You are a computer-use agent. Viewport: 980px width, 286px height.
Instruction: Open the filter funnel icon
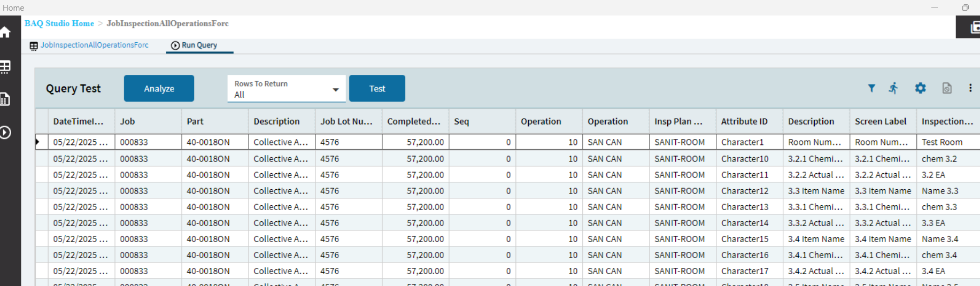(871, 88)
